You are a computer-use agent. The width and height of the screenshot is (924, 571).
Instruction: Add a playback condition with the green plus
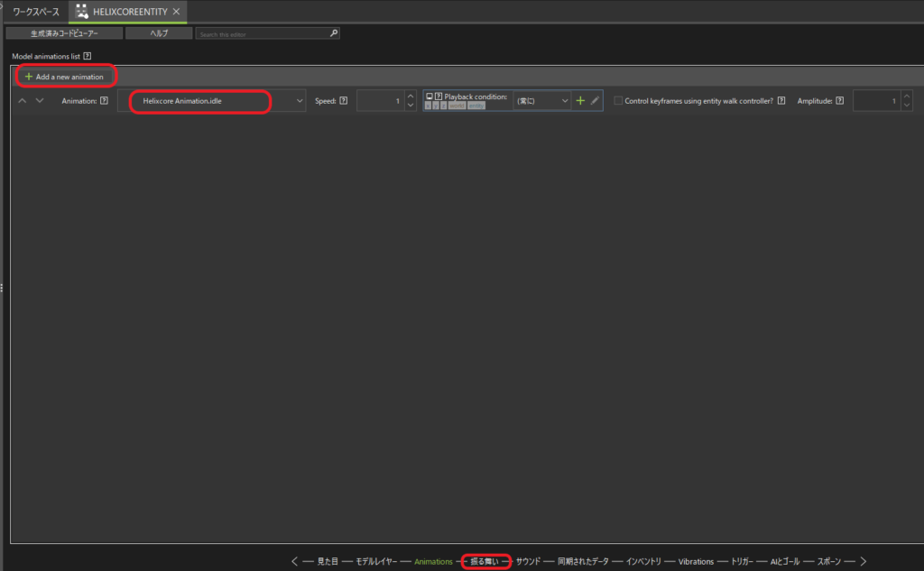pyautogui.click(x=580, y=101)
